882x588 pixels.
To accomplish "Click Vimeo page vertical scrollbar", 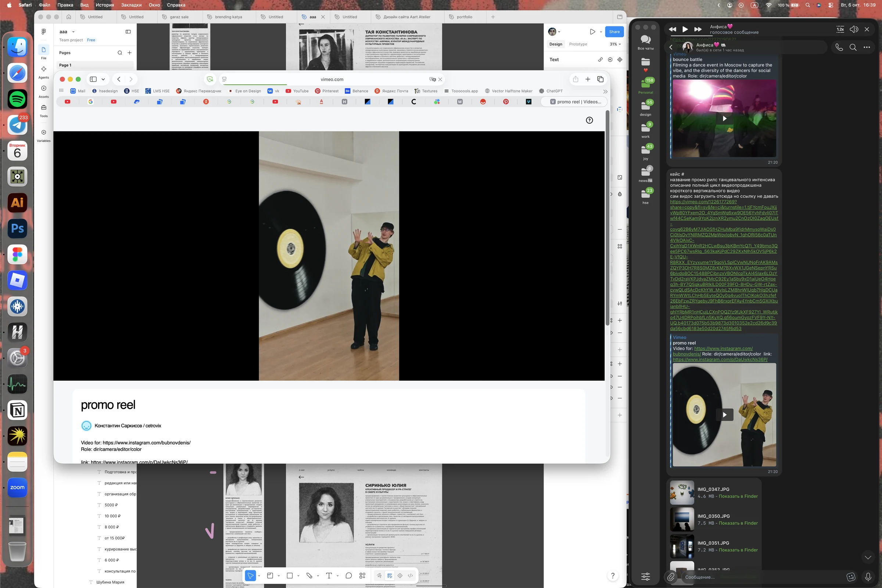I will click(x=607, y=218).
